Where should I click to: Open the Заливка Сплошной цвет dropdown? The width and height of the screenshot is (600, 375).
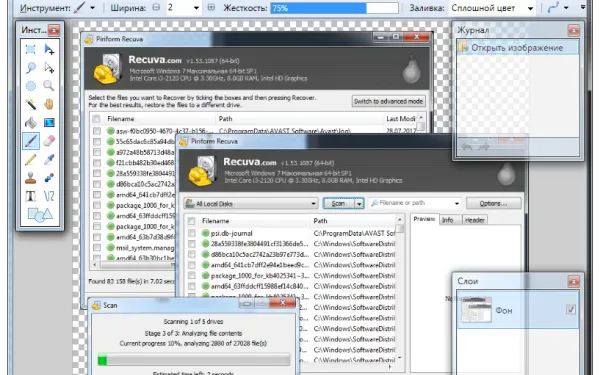(x=530, y=8)
